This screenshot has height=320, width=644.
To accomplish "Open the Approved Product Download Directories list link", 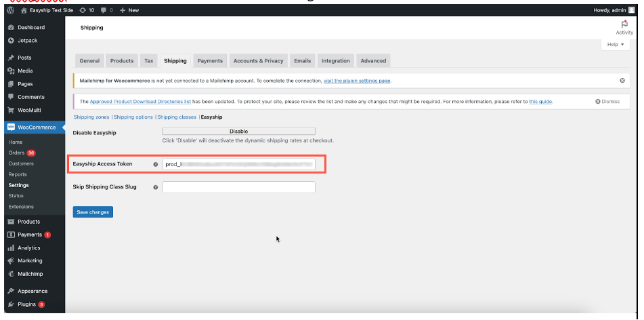I will [140, 102].
